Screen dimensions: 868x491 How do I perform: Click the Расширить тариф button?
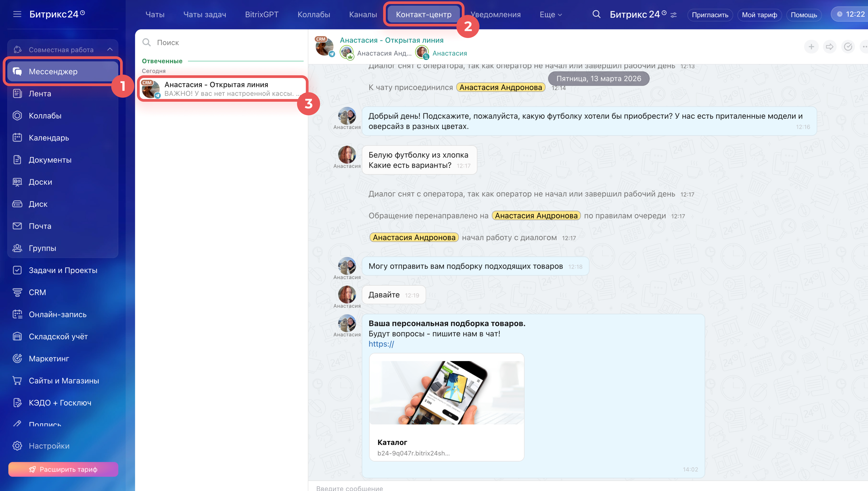pyautogui.click(x=63, y=469)
